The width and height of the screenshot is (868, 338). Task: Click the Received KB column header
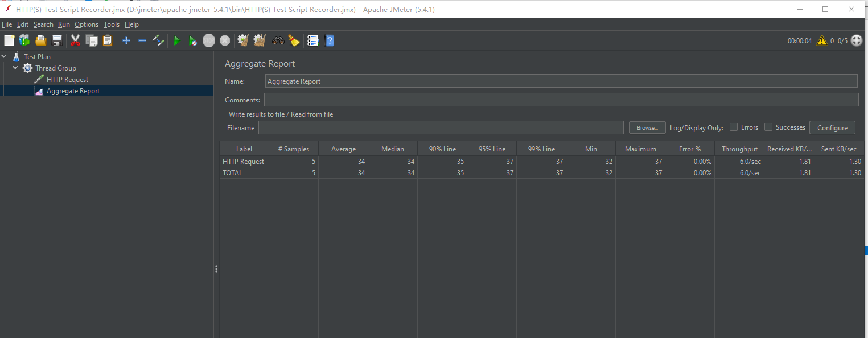789,149
